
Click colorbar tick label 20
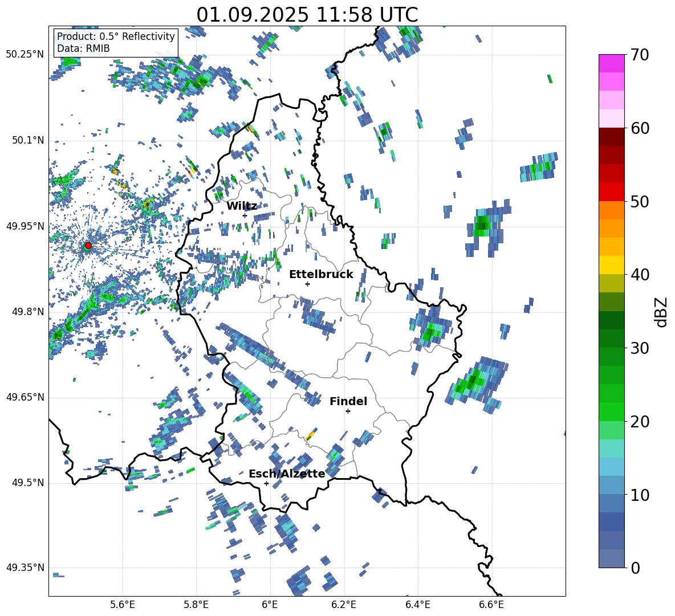639,422
